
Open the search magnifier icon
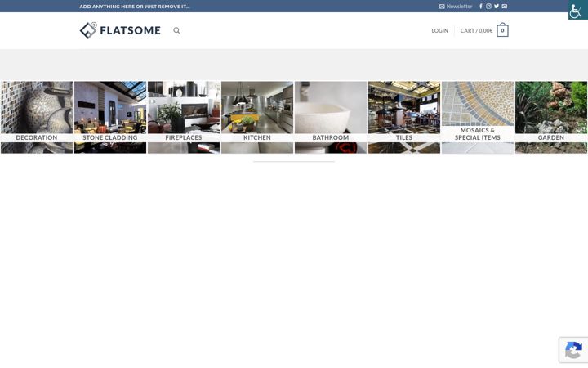pos(176,30)
